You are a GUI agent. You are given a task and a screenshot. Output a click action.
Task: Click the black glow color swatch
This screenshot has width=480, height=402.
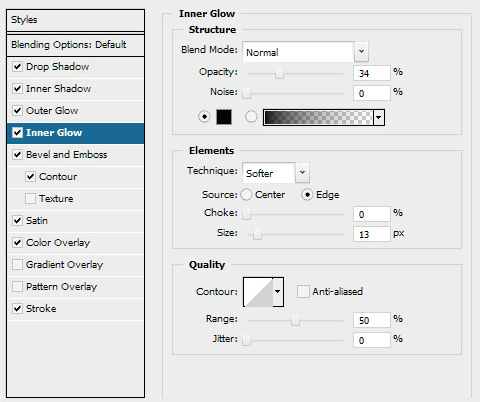(x=224, y=117)
